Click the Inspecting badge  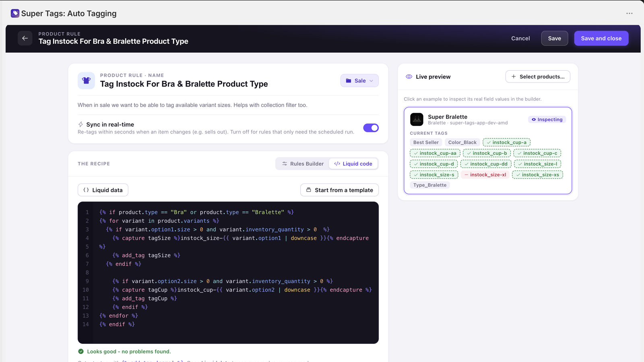pos(547,119)
